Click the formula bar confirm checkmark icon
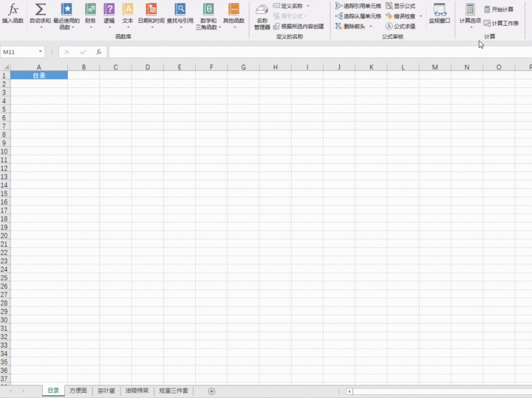The image size is (532, 398). [83, 52]
